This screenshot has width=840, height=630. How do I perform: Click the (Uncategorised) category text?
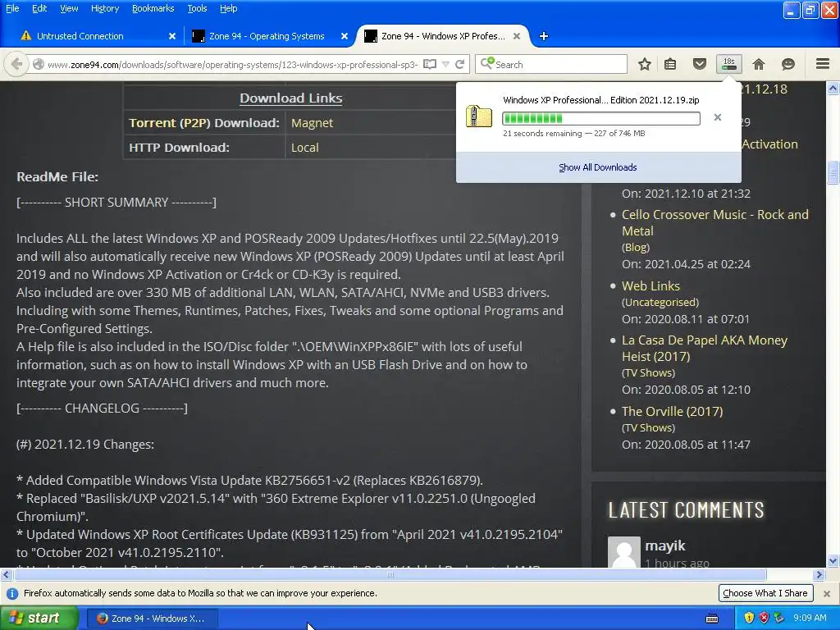pos(660,302)
